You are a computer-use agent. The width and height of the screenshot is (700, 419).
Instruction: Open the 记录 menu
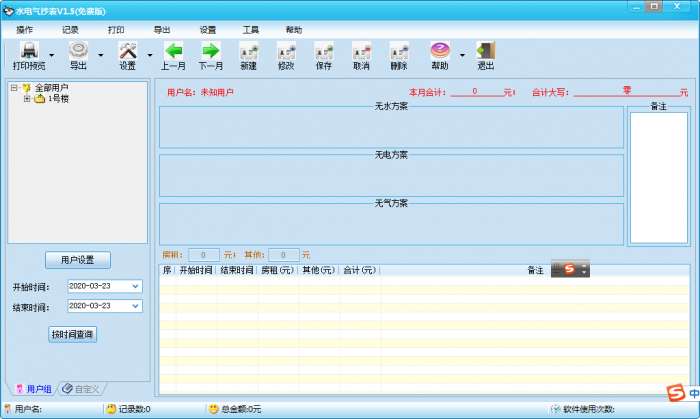(x=70, y=30)
